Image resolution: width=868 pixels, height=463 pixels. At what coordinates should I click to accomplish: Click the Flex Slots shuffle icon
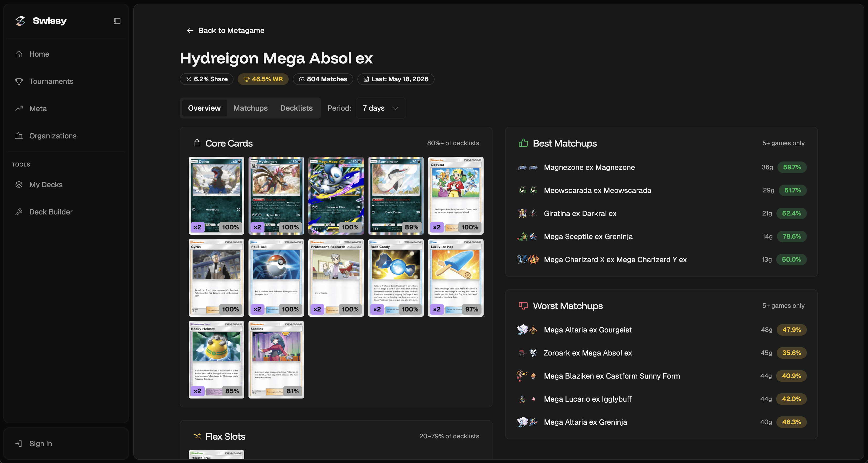tap(197, 437)
